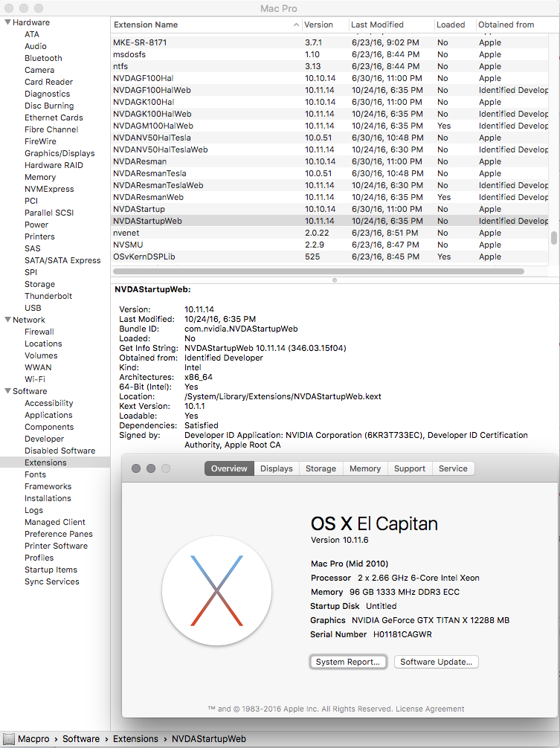Select Thunderbolt in the sidebar
Image resolution: width=560 pixels, height=748 pixels.
(x=48, y=296)
